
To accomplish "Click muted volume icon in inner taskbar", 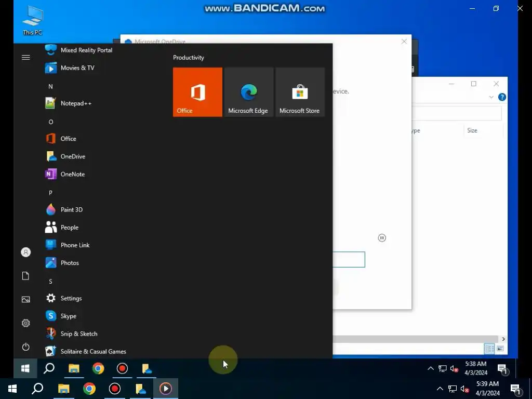I will click(x=454, y=368).
